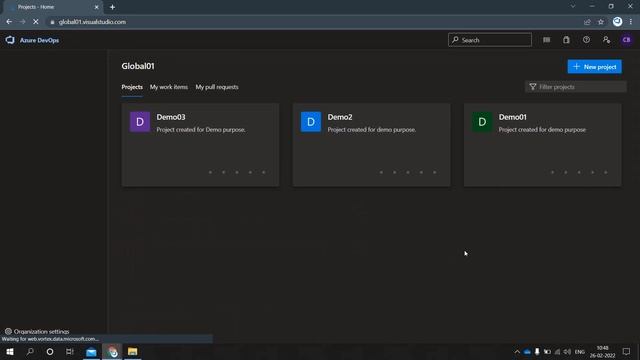Viewport: 640px width, 360px height.
Task: Click the New project button
Action: pyautogui.click(x=594, y=67)
